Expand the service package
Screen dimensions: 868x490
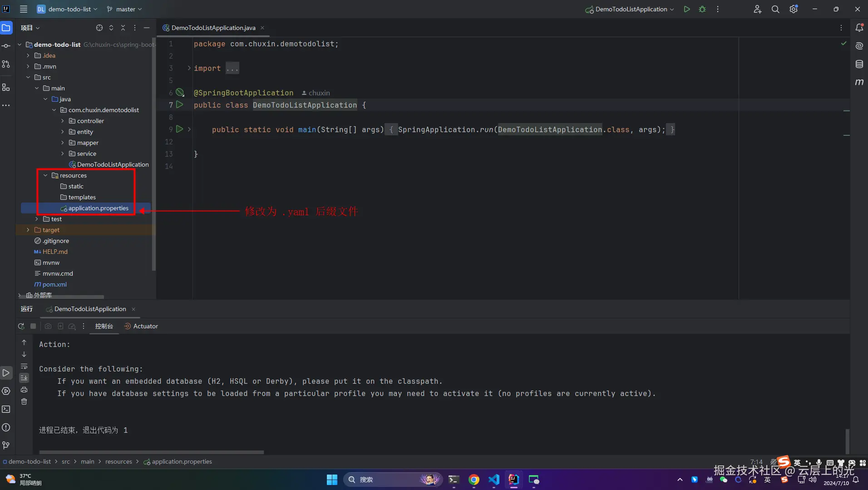pos(63,153)
